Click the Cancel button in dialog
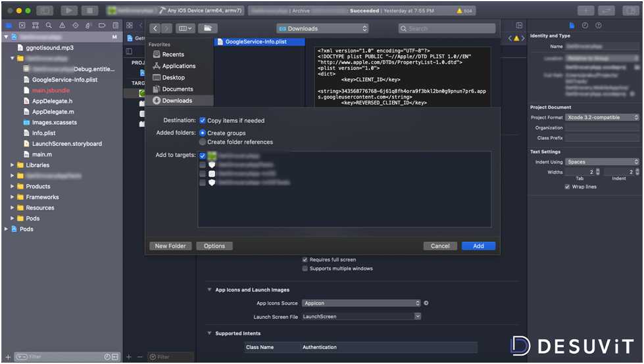Image resolution: width=644 pixels, height=364 pixels. pyautogui.click(x=440, y=246)
